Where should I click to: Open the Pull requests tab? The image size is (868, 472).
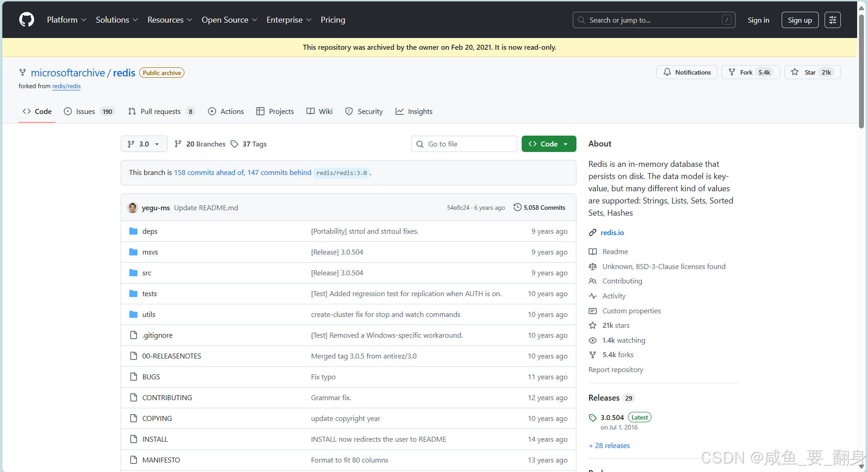pyautogui.click(x=161, y=111)
